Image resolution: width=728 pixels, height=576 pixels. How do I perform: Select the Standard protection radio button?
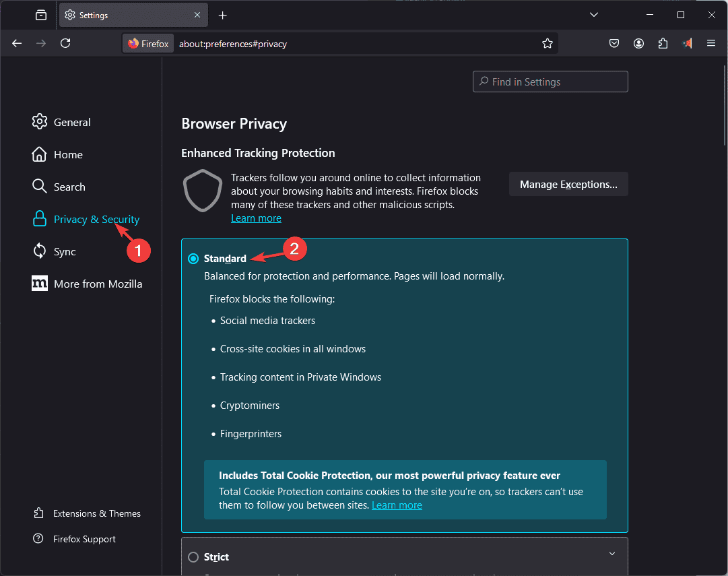click(193, 259)
